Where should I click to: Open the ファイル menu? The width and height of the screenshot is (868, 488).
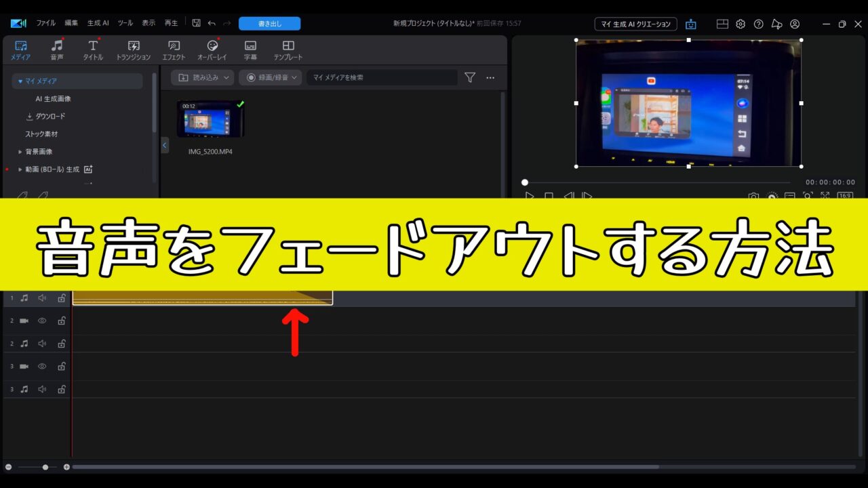tap(45, 23)
